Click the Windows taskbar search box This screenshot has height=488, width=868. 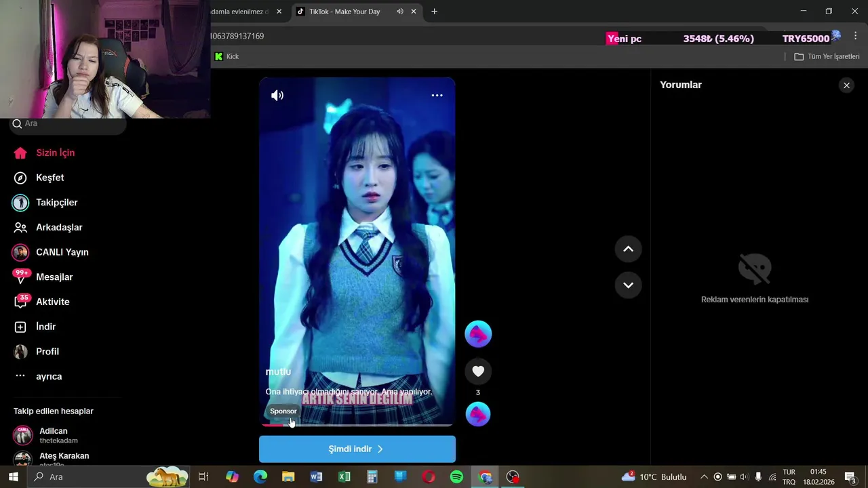coord(108,477)
